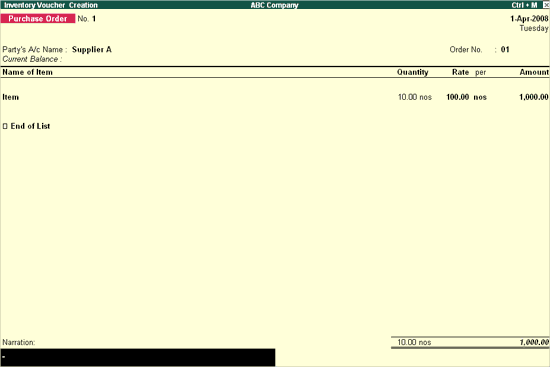Click the 10.00 nos quantity for Item

click(415, 97)
